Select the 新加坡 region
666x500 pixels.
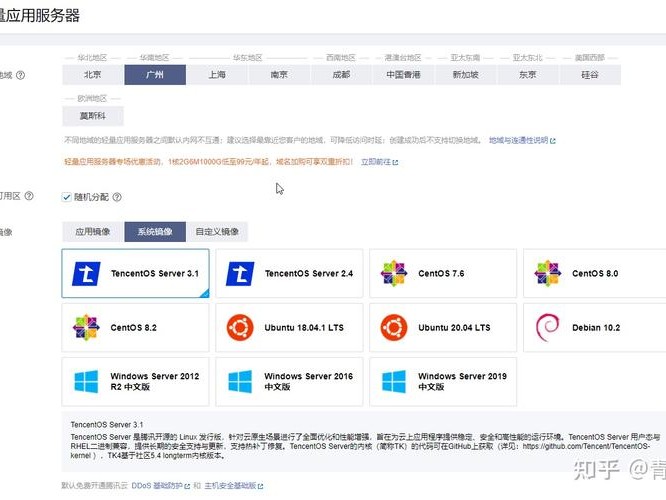(x=466, y=75)
